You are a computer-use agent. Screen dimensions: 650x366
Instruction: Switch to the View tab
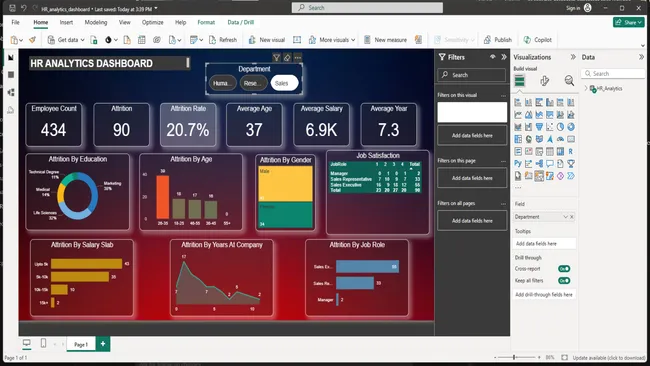[x=124, y=22]
